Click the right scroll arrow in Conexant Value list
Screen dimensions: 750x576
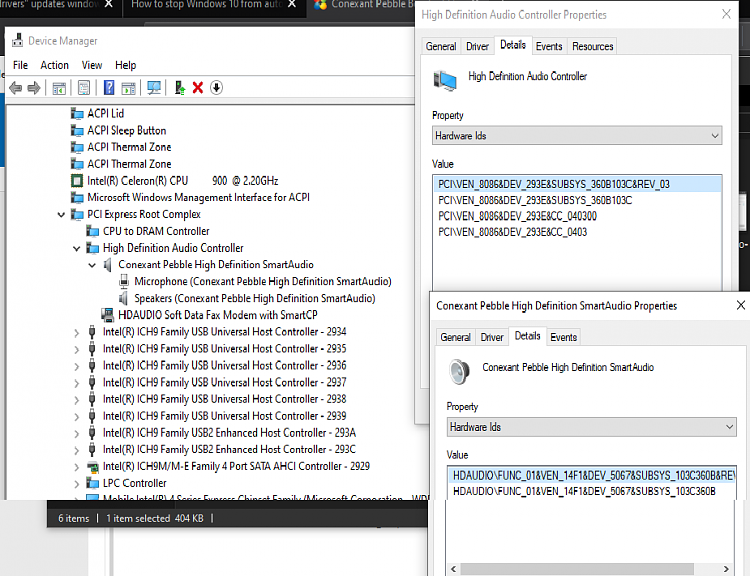tap(726, 569)
